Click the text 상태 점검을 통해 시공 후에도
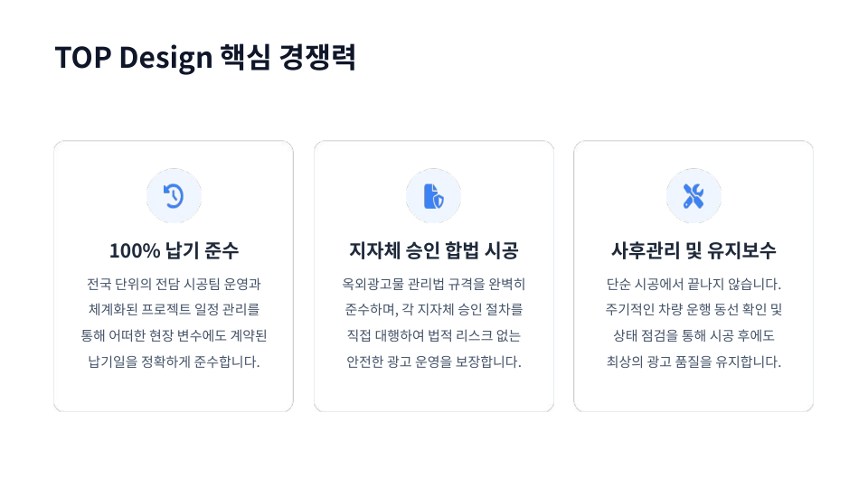 (693, 336)
